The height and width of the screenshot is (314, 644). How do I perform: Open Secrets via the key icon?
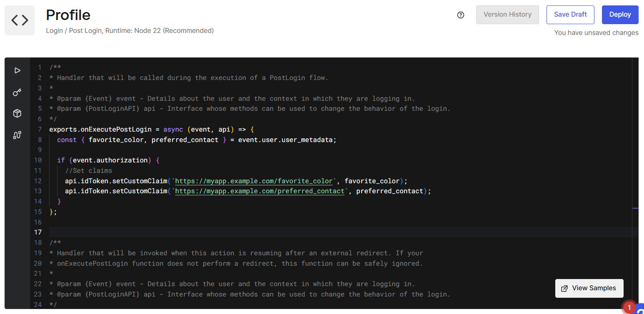pos(17,92)
